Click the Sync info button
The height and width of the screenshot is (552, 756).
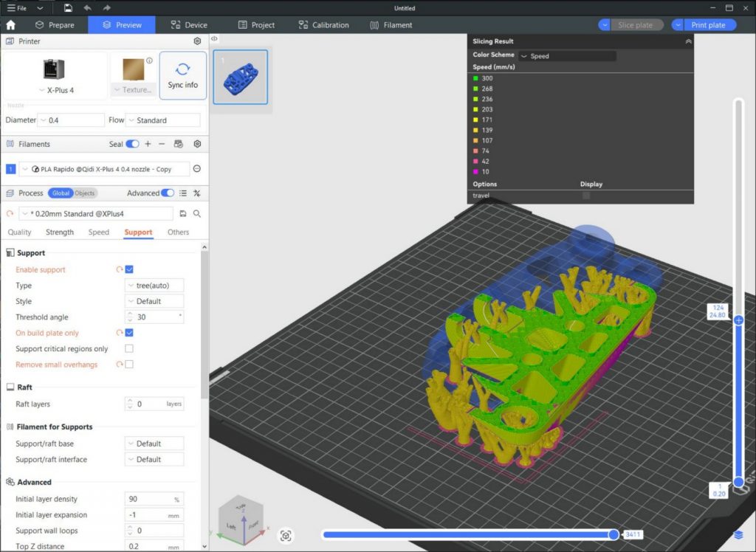(182, 75)
